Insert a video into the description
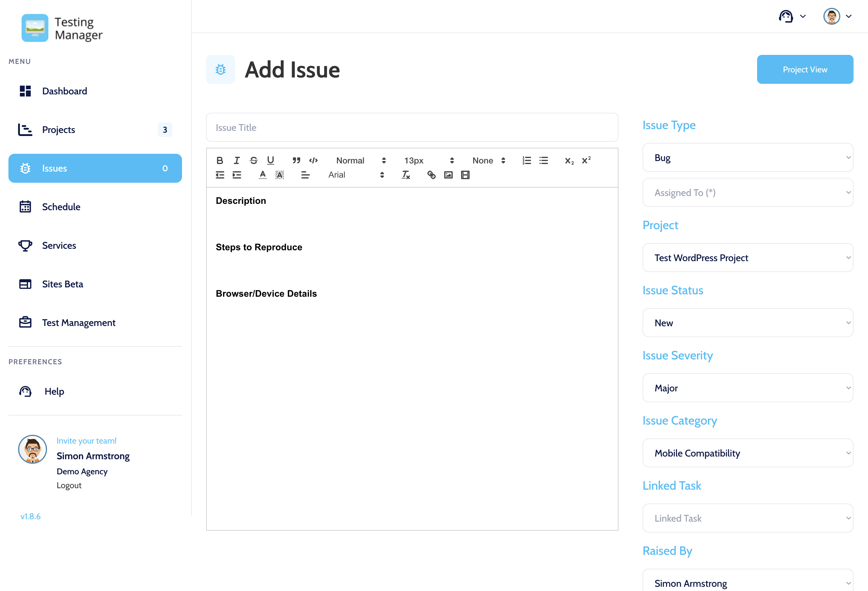 click(x=465, y=175)
